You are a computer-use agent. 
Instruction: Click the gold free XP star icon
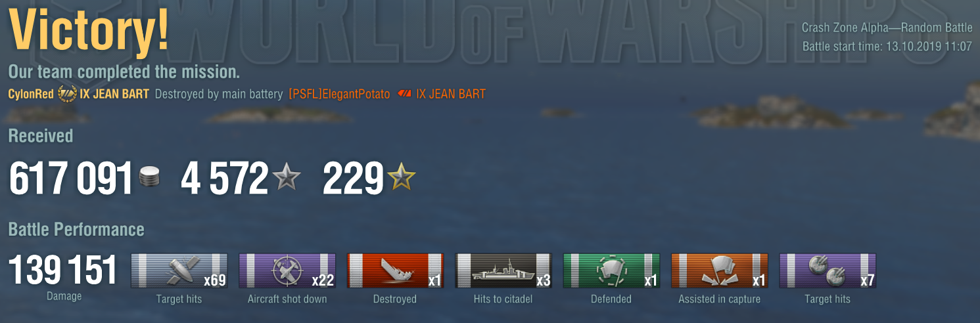pos(402,178)
